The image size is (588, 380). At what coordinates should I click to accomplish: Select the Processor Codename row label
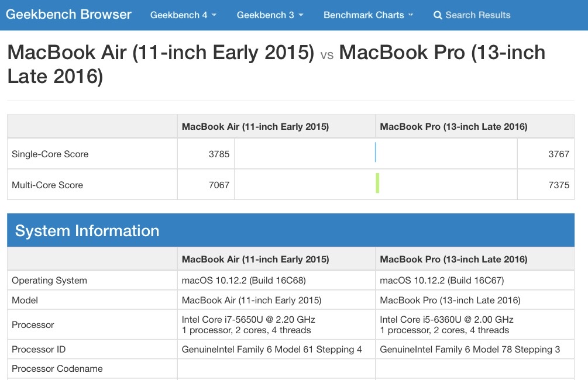point(57,369)
